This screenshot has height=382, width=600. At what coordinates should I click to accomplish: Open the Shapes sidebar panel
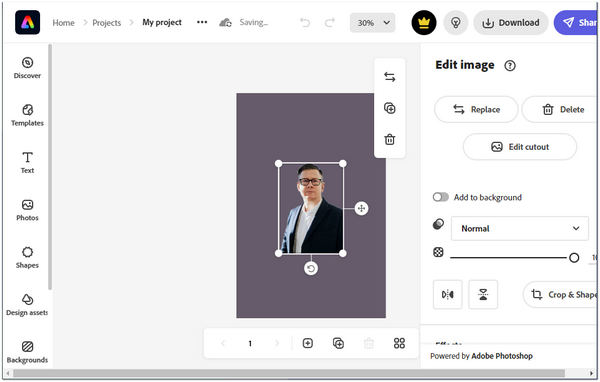27,258
